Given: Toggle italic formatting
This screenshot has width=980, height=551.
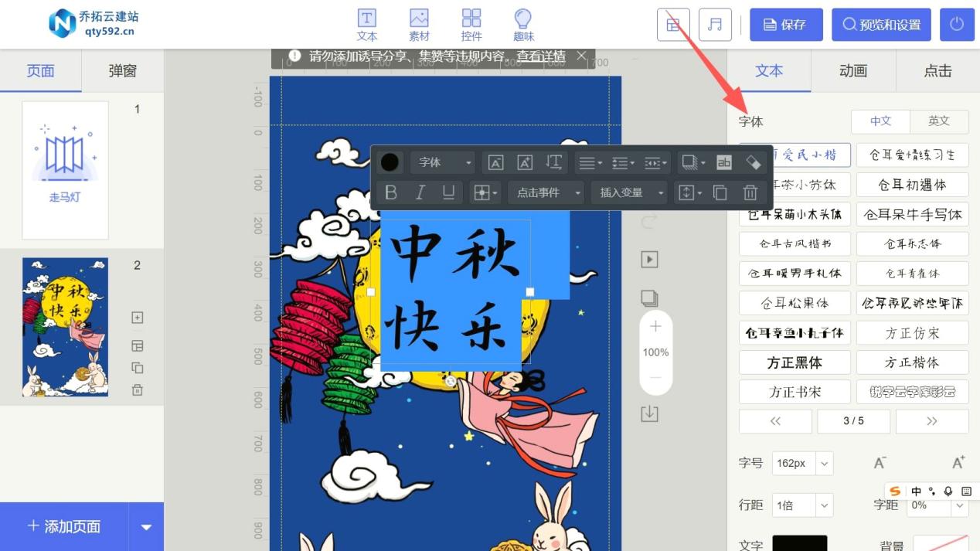Looking at the screenshot, I should coord(420,192).
